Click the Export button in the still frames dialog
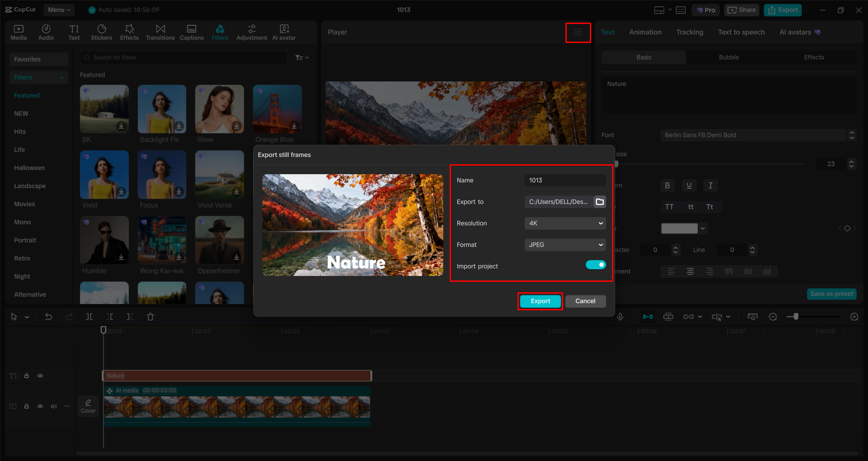Image resolution: width=868 pixels, height=461 pixels. (x=540, y=301)
